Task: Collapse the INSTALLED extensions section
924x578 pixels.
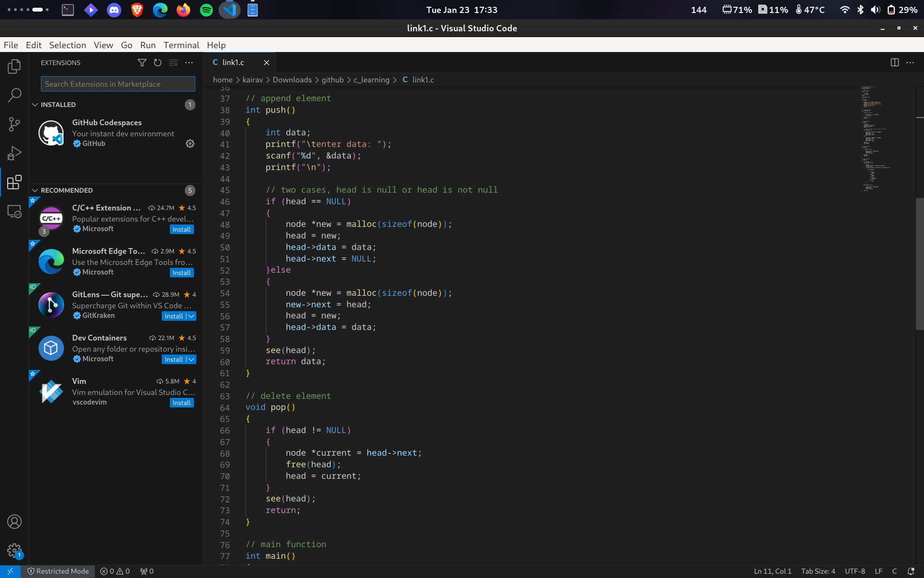Action: (35, 105)
